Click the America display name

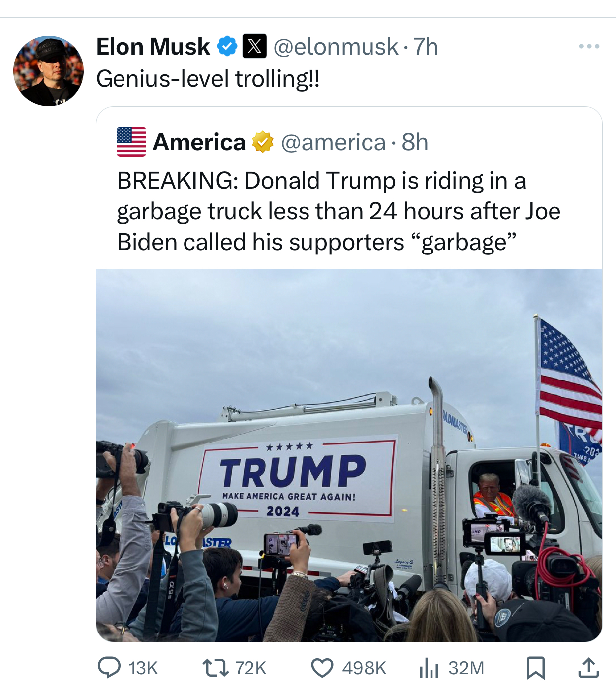[x=199, y=142]
